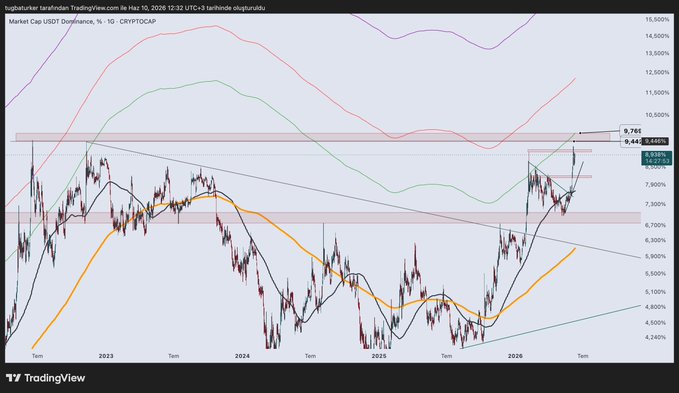Click the 13,500% price axis label
The height and width of the screenshot is (393, 679).
657,53
